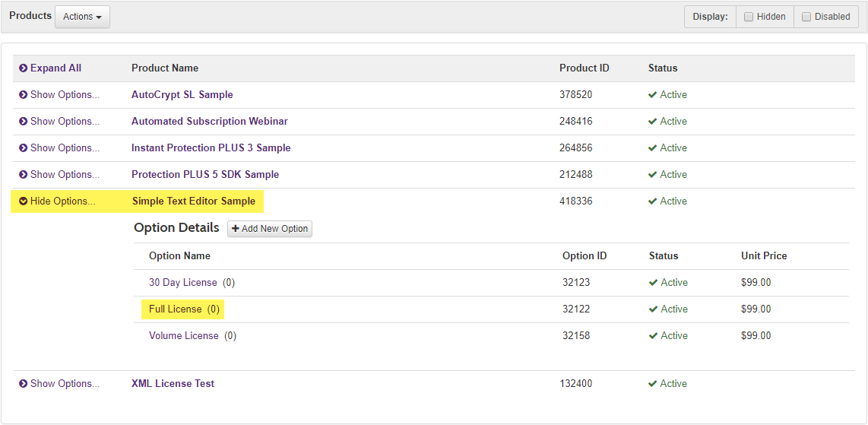Click arrow icon for Automated Subscription Webinar row
The height and width of the screenshot is (425, 868).
point(24,122)
